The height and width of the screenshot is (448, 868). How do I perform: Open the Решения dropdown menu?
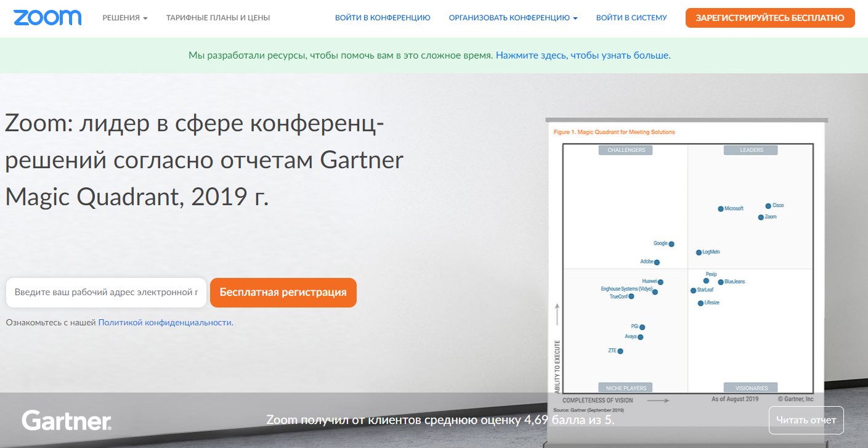[125, 18]
